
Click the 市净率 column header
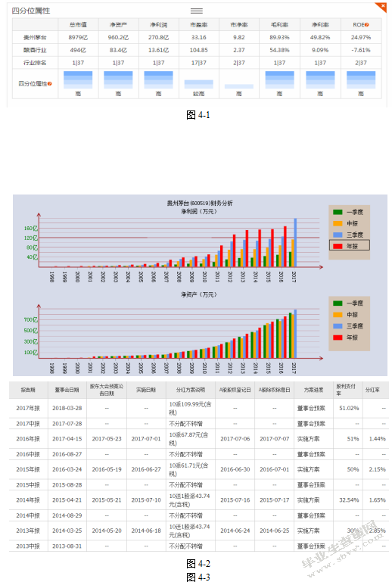pos(239,25)
